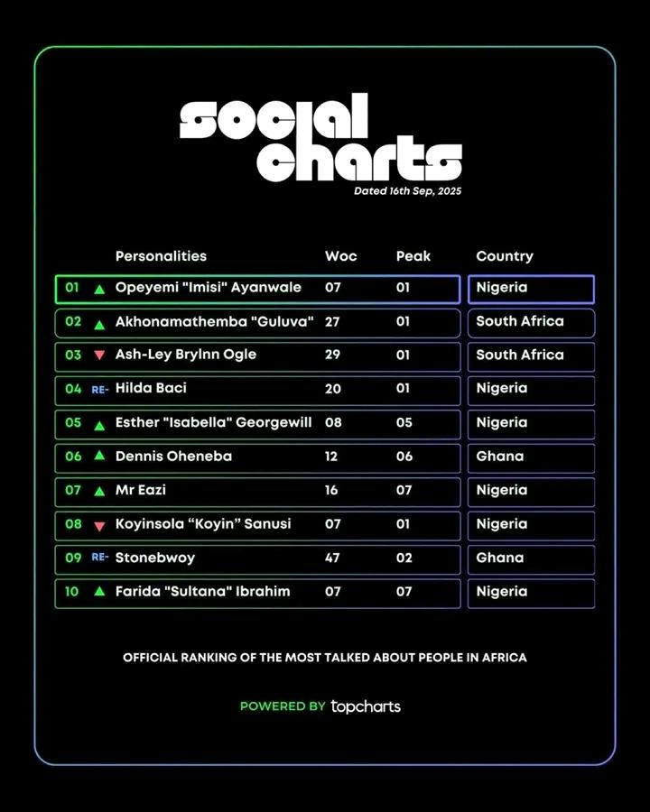Click the up arrow beside Farida "Sultana" Ibrahim
This screenshot has height=812, width=650.
tap(99, 592)
